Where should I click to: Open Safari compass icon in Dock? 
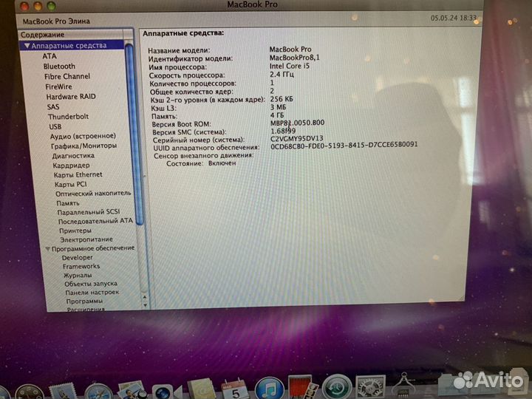(x=98, y=392)
